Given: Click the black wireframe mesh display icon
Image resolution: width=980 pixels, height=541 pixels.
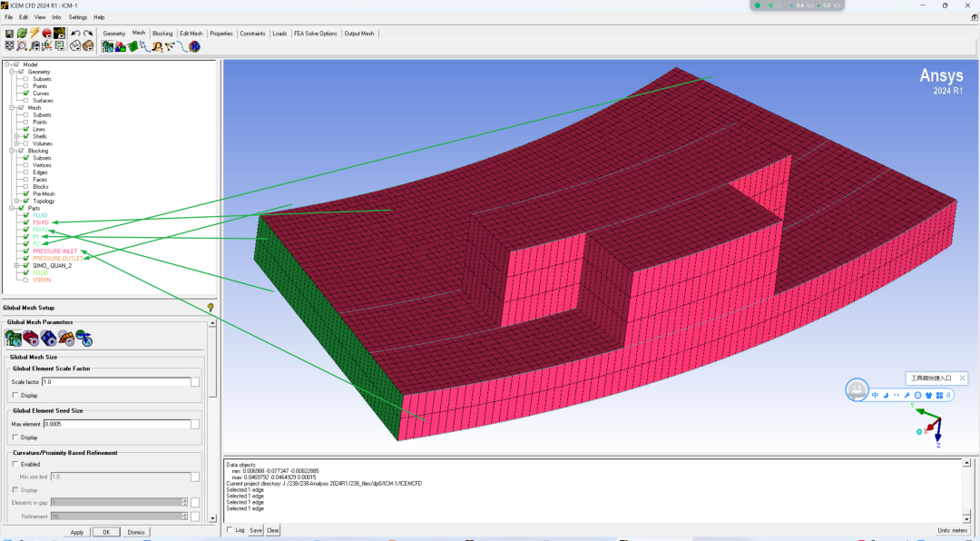Looking at the screenshot, I should 59,34.
